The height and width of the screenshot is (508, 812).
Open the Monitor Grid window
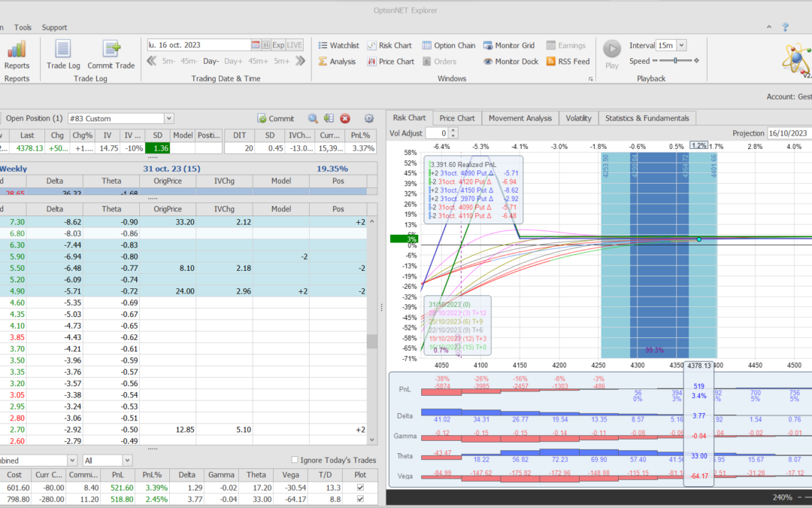[509, 45]
